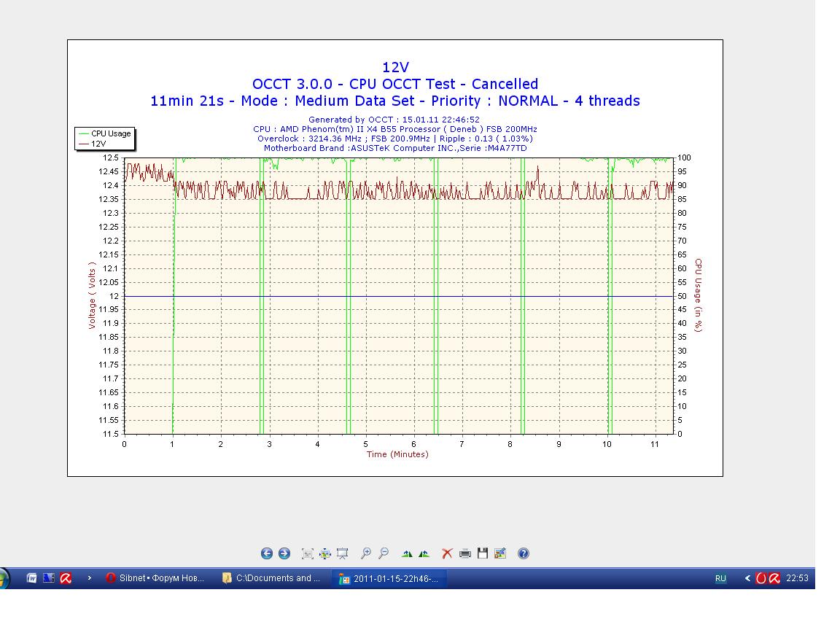Print the current image
The height and width of the screenshot is (630, 840).
click(x=465, y=553)
